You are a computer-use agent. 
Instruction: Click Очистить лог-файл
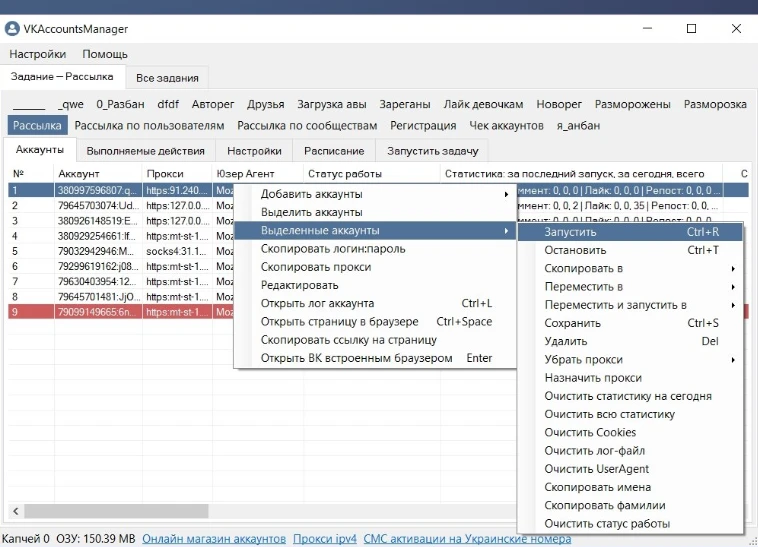point(630,451)
